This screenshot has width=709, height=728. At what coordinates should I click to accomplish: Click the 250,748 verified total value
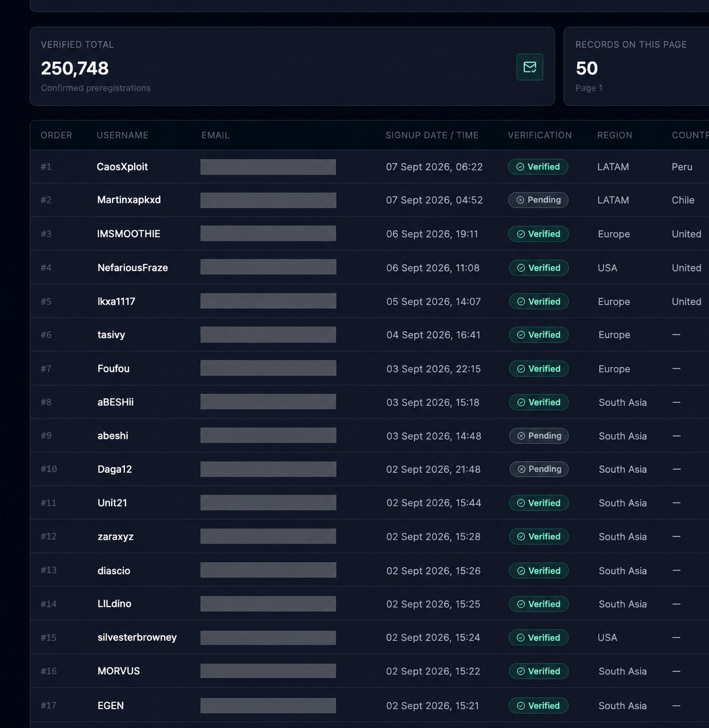point(75,68)
